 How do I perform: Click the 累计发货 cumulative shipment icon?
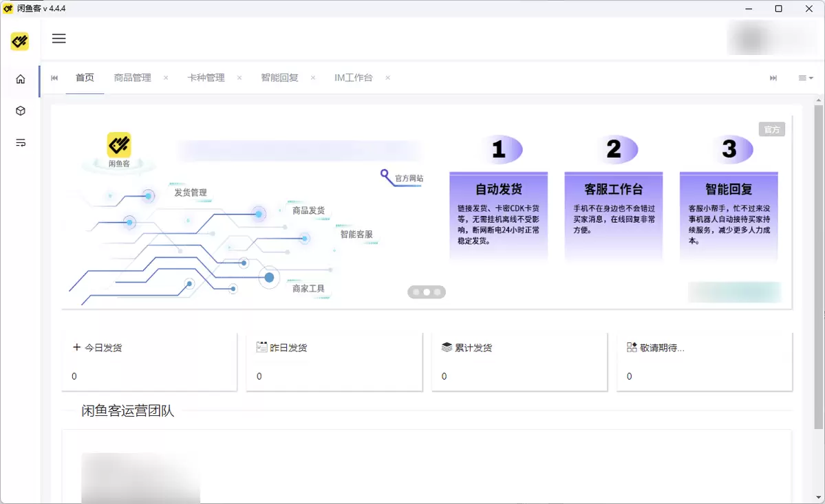click(446, 347)
